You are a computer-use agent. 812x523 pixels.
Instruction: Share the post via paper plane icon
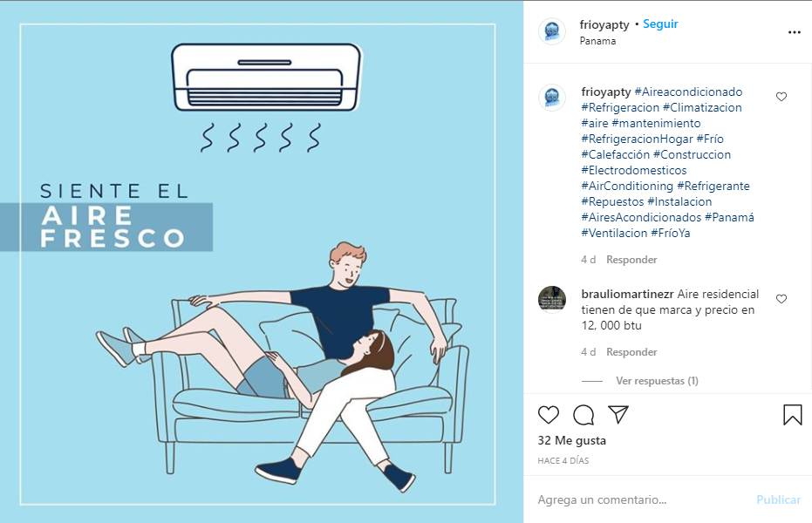618,414
